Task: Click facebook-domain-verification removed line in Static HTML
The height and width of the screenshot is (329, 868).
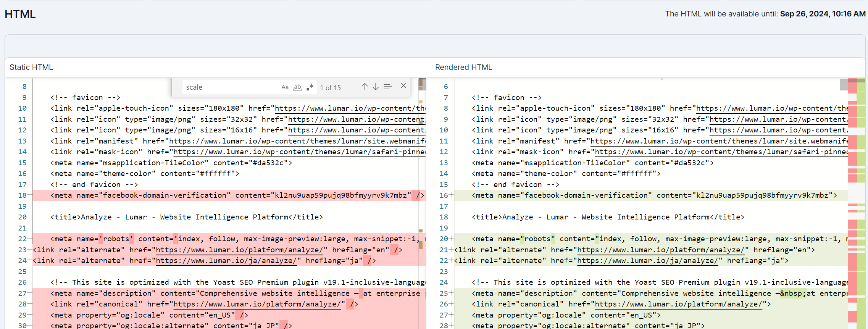Action: pyautogui.click(x=229, y=195)
